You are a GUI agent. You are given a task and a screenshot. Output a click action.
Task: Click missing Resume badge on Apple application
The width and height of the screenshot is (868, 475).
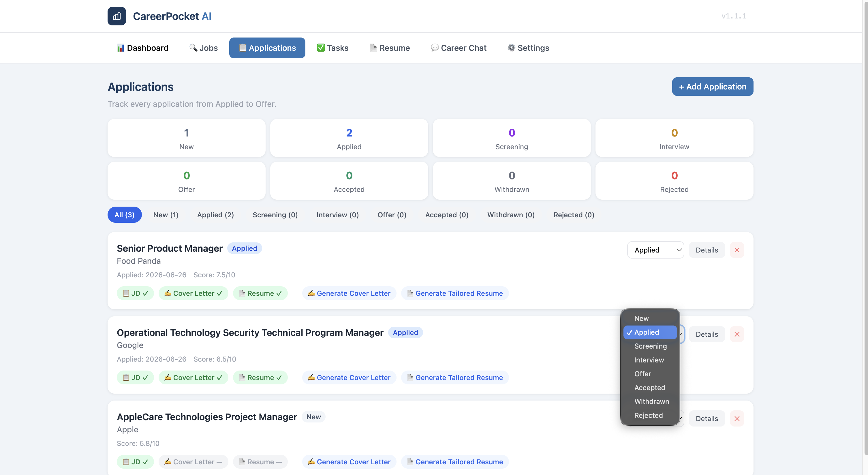tap(260, 462)
